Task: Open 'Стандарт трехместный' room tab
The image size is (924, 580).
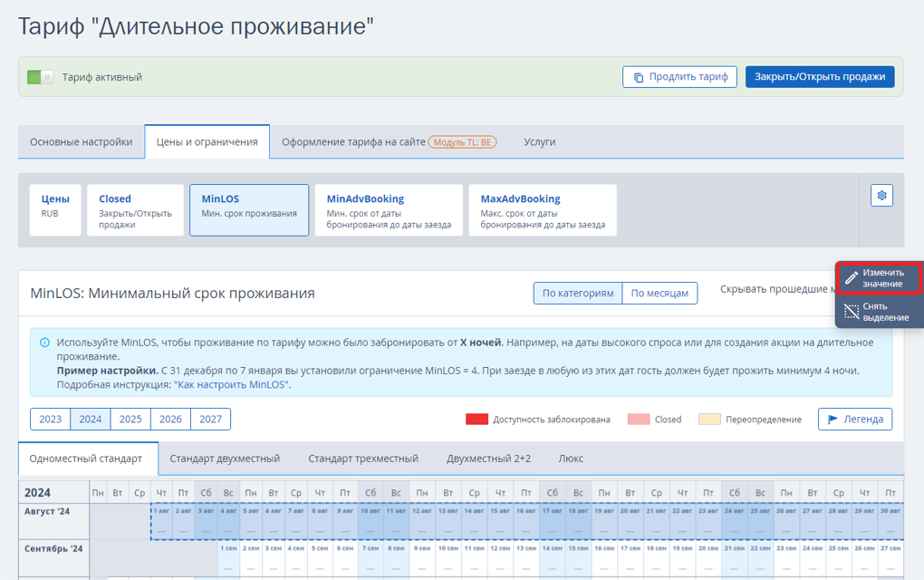Action: click(x=363, y=459)
